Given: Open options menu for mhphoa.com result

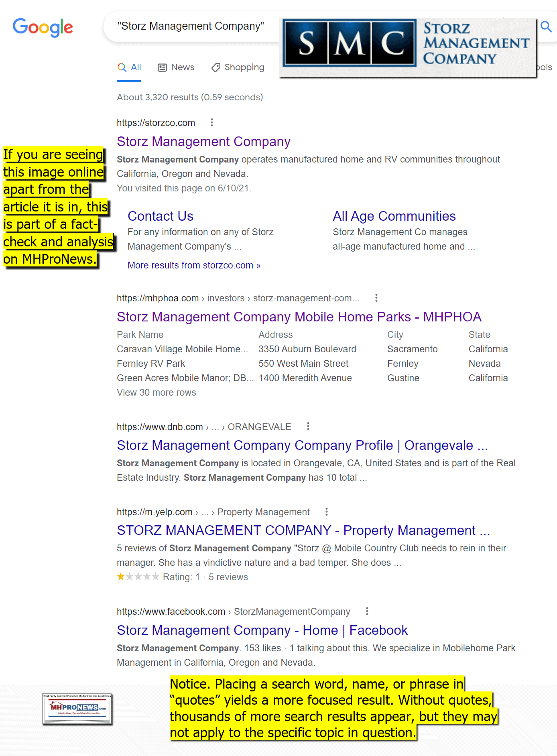Looking at the screenshot, I should 376,298.
